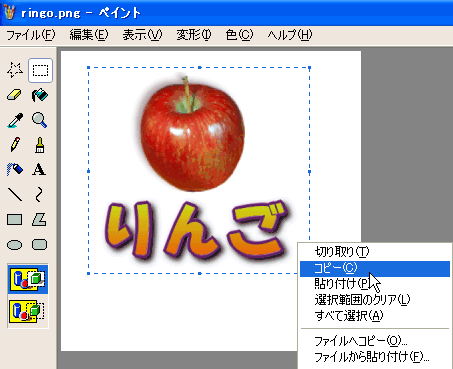Viewport: 453px width, 369px height.
Task: Click the bottom-left selection resize handle
Action: pos(89,273)
